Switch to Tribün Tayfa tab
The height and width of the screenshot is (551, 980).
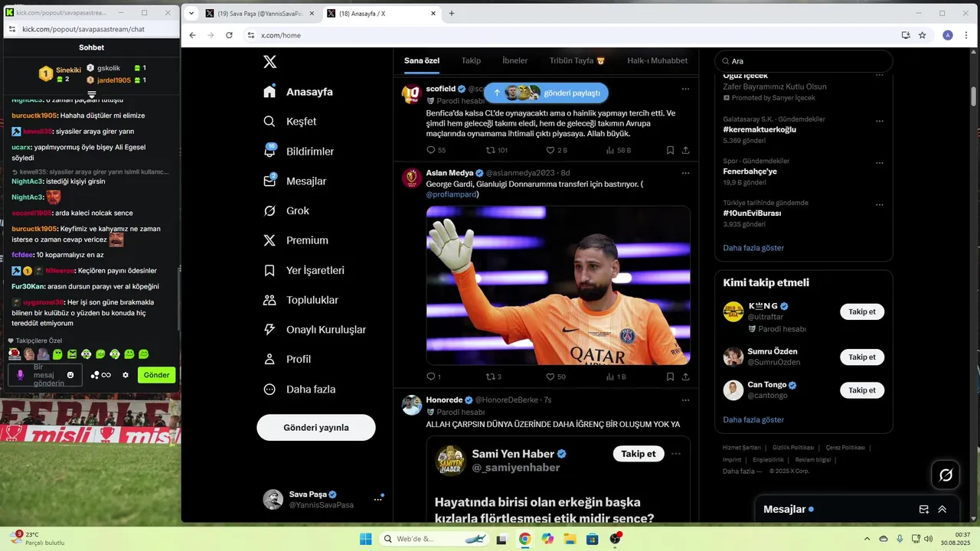(x=577, y=61)
